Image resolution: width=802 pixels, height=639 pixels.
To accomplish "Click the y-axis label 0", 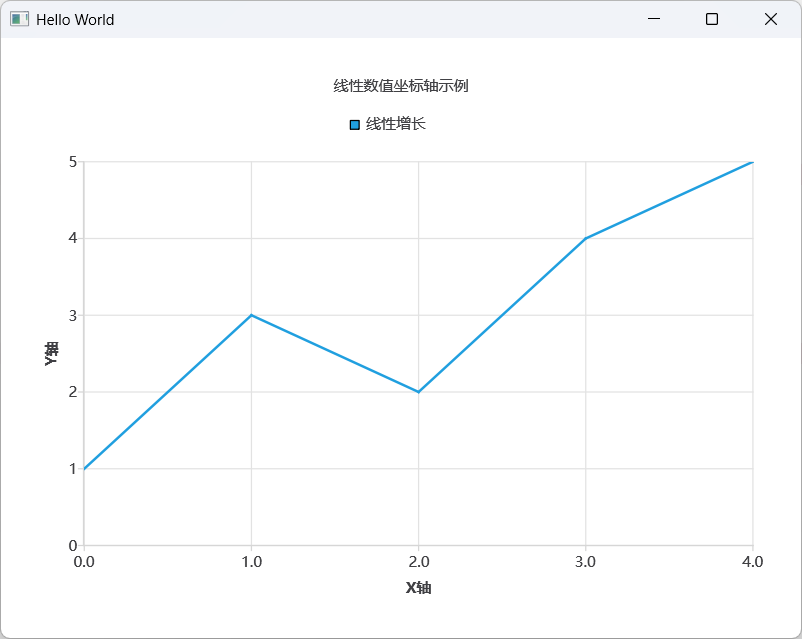I will [x=73, y=545].
